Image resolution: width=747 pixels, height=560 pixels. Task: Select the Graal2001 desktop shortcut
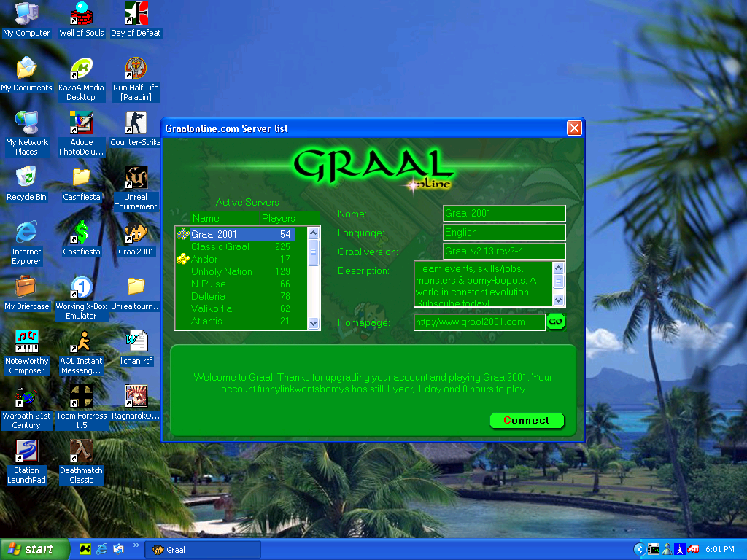pyautogui.click(x=136, y=238)
